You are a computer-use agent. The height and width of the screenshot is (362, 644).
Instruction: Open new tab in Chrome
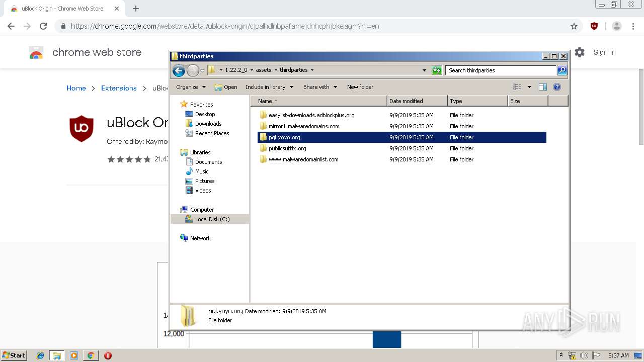136,9
